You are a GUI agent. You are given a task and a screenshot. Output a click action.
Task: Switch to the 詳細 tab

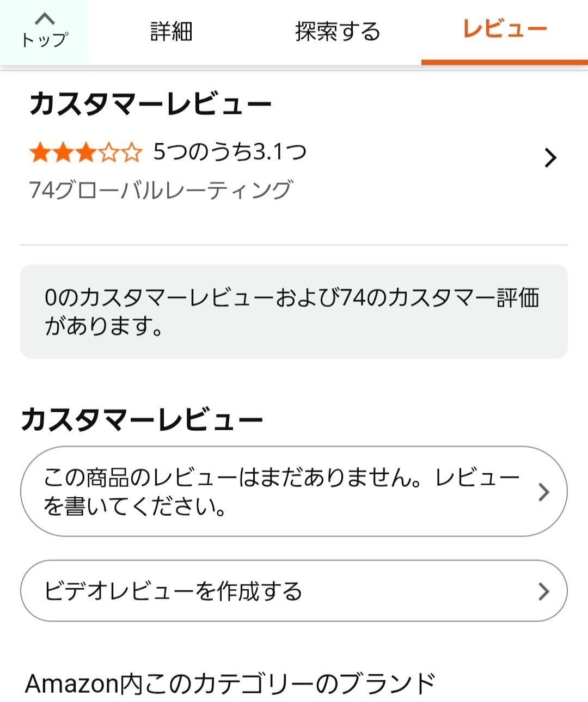pyautogui.click(x=171, y=32)
